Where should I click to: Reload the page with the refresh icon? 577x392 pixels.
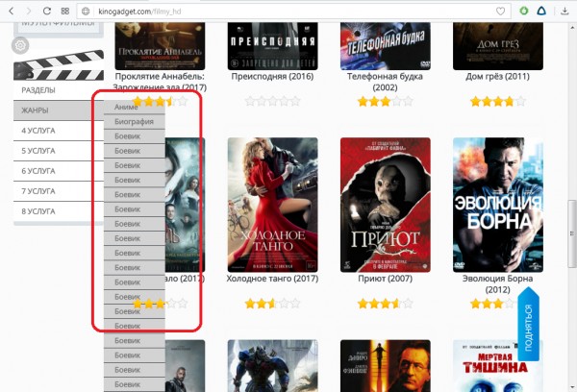[x=47, y=11]
